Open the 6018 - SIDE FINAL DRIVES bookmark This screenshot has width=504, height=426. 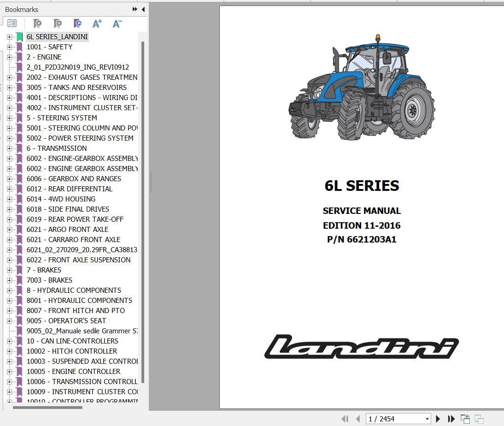68,209
